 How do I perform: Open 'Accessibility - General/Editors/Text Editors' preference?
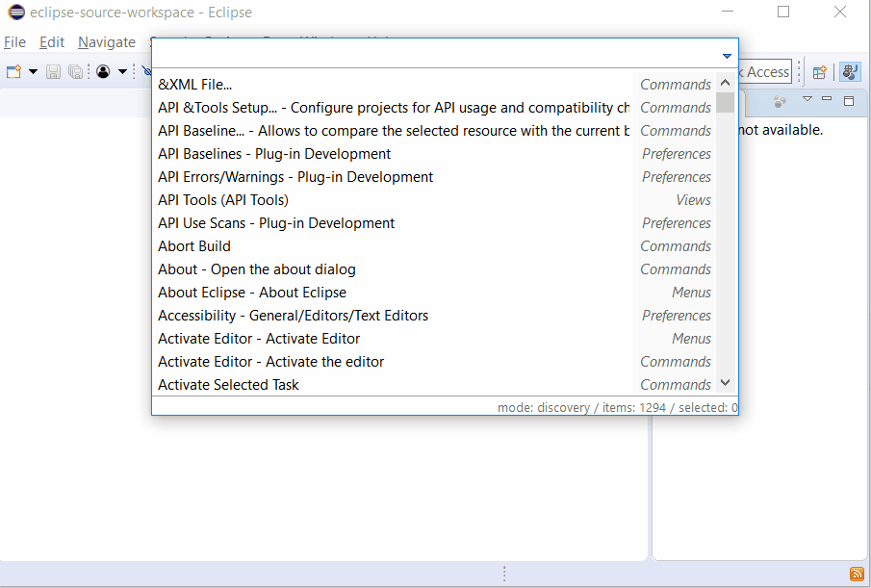click(435, 316)
